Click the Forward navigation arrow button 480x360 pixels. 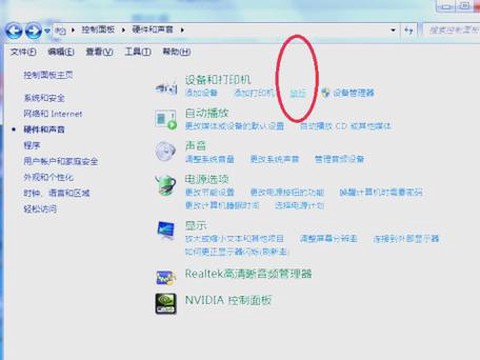pyautogui.click(x=33, y=31)
